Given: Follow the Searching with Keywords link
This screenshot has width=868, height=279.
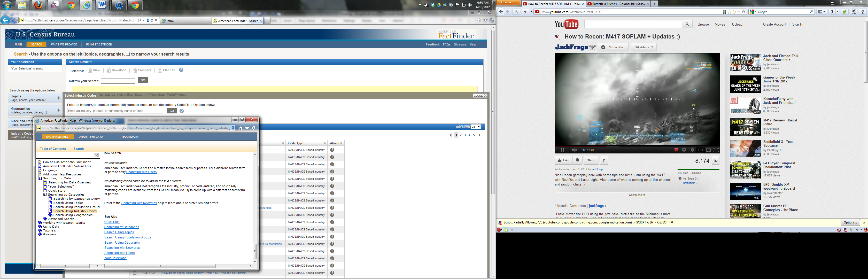Looking at the screenshot, I should click(122, 248).
